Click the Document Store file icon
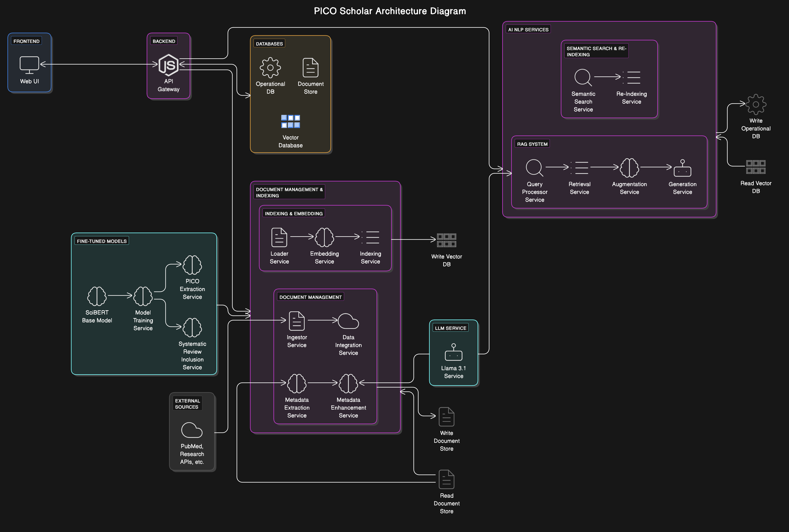 click(310, 68)
